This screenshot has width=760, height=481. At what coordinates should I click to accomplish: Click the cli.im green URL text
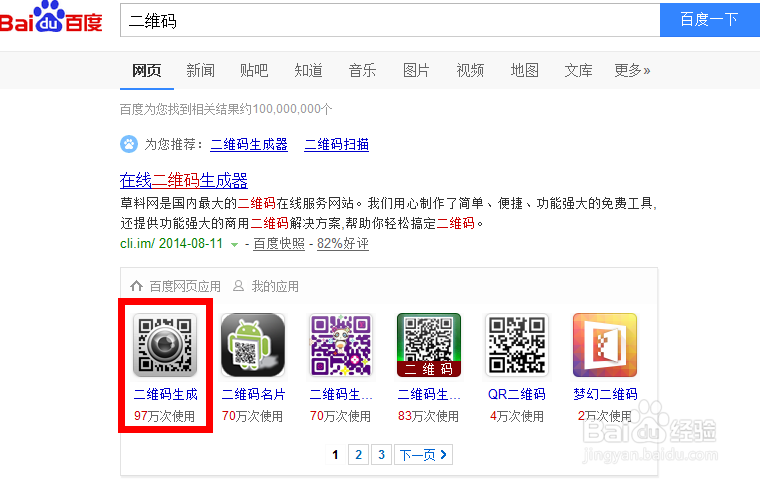pyautogui.click(x=137, y=243)
